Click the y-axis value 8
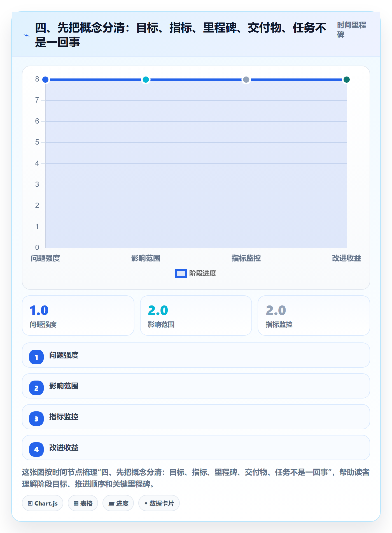Screen dimensions: 392x533 click(x=37, y=79)
